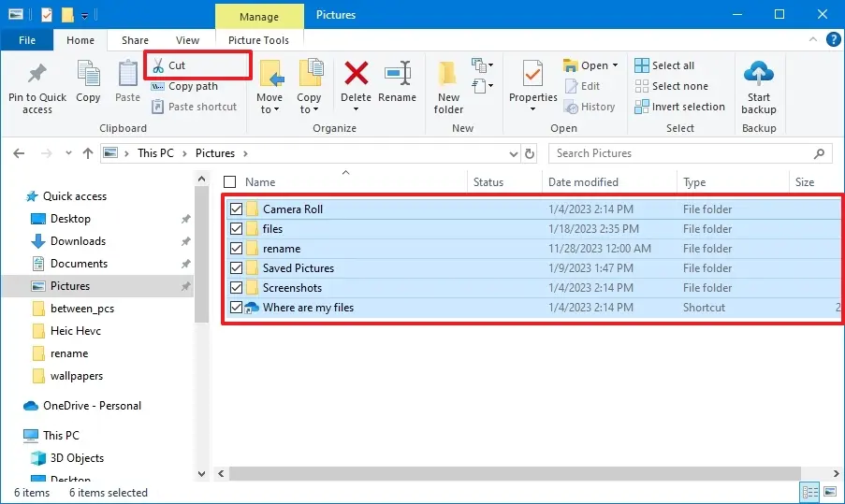Click the Copy icon in Clipboard group
Viewport: 845px width, 504px height.
point(88,74)
